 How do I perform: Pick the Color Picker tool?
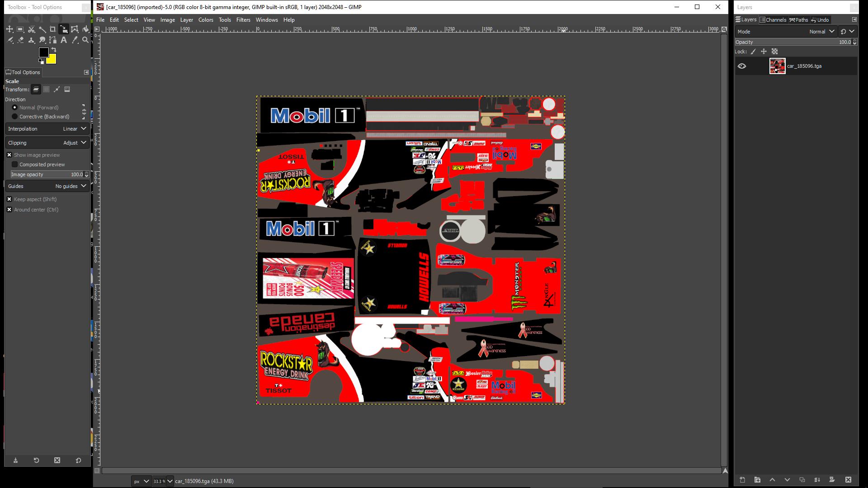(75, 40)
